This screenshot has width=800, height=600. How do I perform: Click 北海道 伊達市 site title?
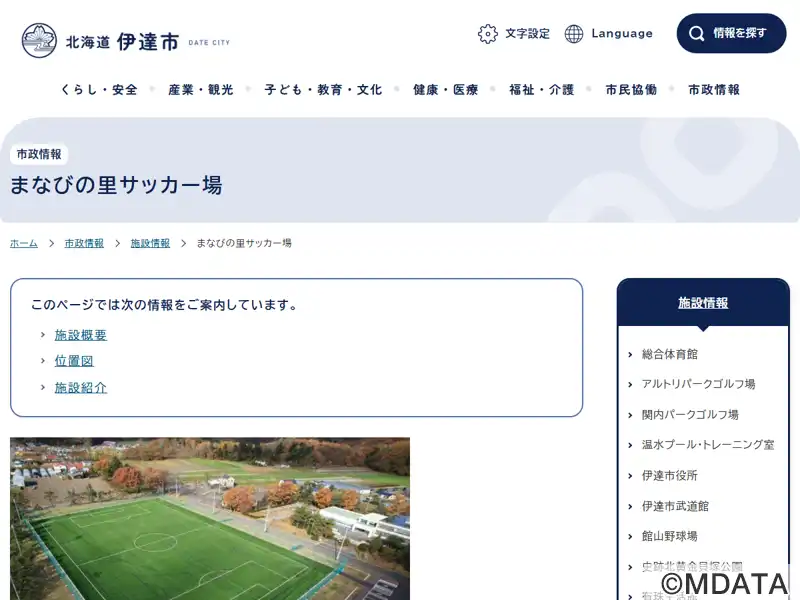[x=122, y=41]
